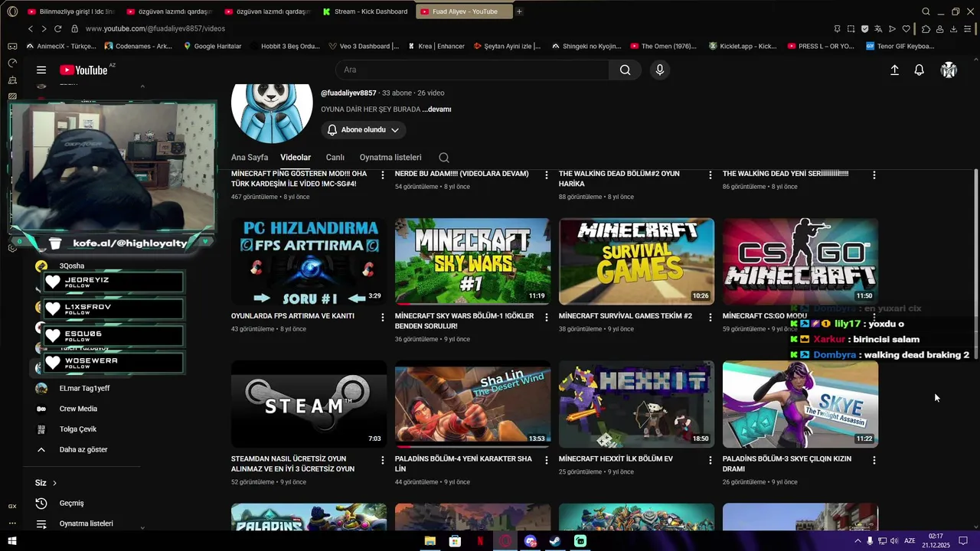Open options for MINECRAFT CS:GO MODU video
The image size is (980, 551).
pyautogui.click(x=874, y=317)
